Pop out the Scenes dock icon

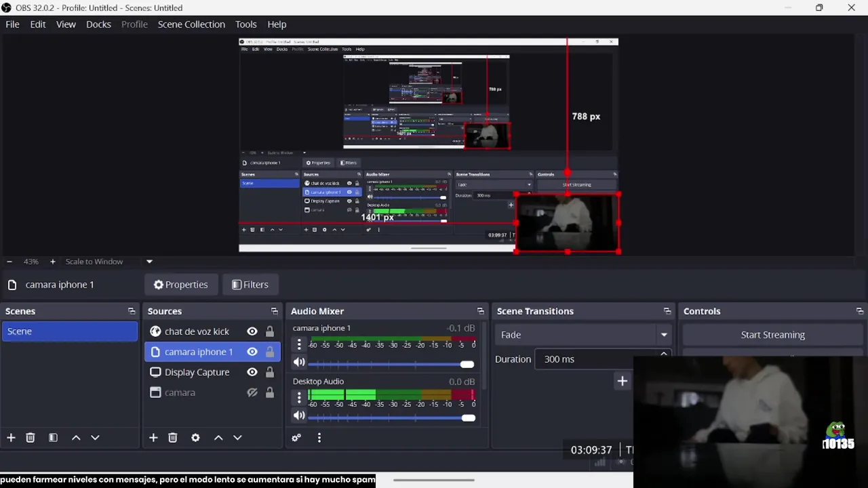pyautogui.click(x=132, y=311)
